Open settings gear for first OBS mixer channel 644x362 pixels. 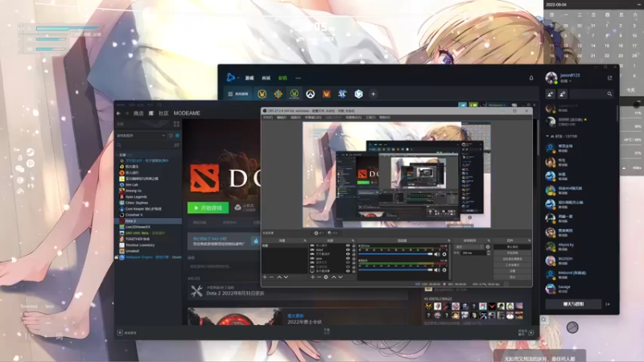point(444,254)
